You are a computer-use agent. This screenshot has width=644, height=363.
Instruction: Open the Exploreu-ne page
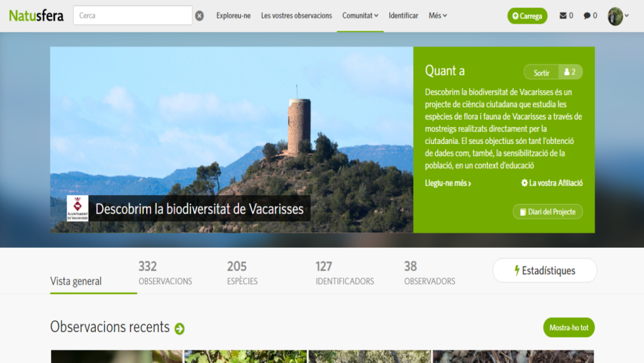[x=233, y=16]
